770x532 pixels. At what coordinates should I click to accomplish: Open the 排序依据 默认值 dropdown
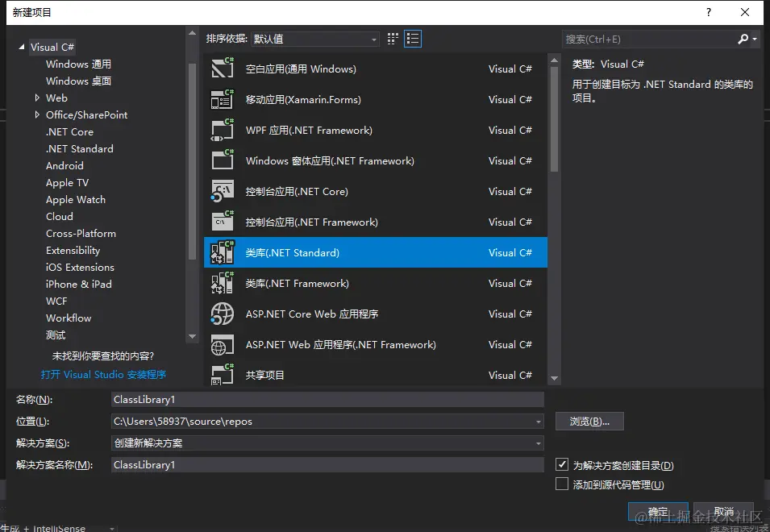tap(314, 39)
